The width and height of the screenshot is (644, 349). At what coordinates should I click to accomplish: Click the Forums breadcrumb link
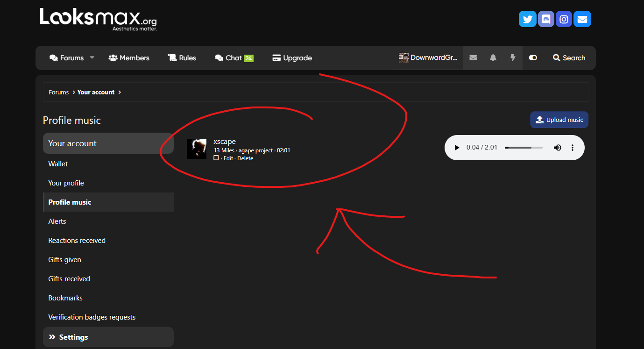[x=59, y=93]
